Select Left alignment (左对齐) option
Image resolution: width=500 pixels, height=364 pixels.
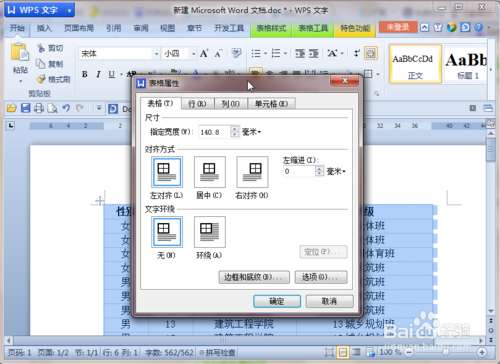(x=167, y=172)
